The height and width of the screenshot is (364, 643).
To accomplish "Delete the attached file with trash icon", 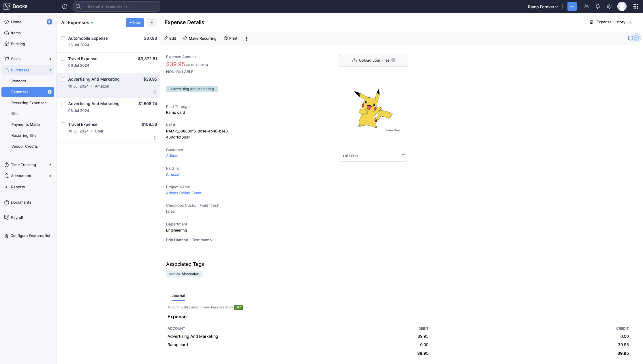I will tap(403, 156).
